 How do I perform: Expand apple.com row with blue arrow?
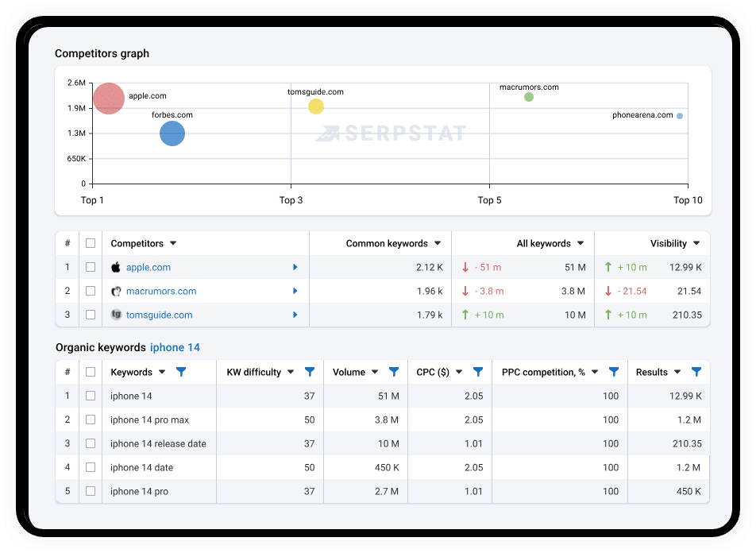tap(295, 267)
